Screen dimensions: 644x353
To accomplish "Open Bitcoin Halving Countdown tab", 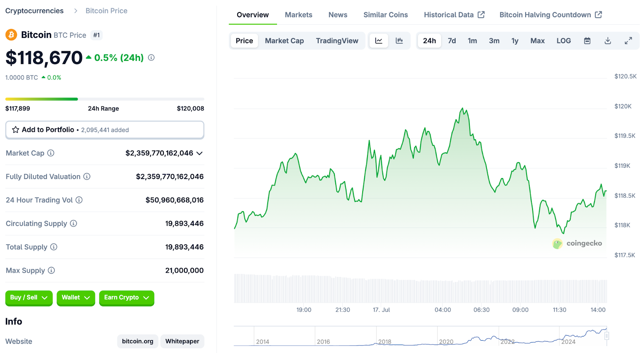I will pyautogui.click(x=551, y=15).
